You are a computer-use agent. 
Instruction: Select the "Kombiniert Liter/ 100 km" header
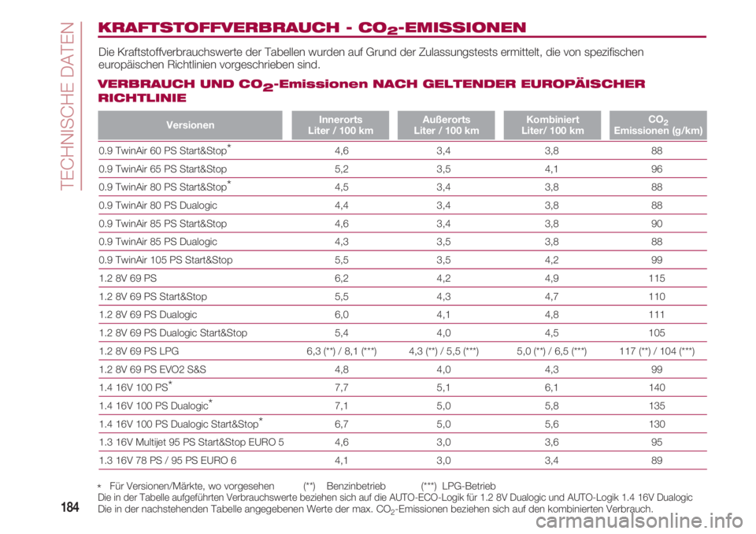click(x=553, y=125)
